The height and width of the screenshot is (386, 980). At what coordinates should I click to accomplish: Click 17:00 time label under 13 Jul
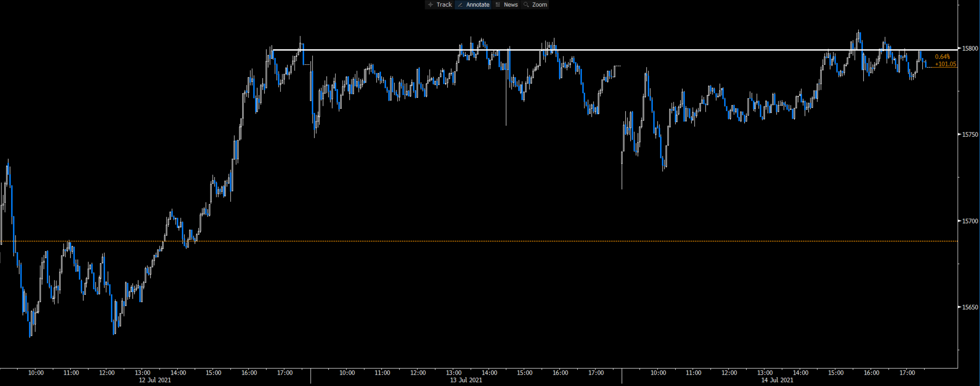596,373
